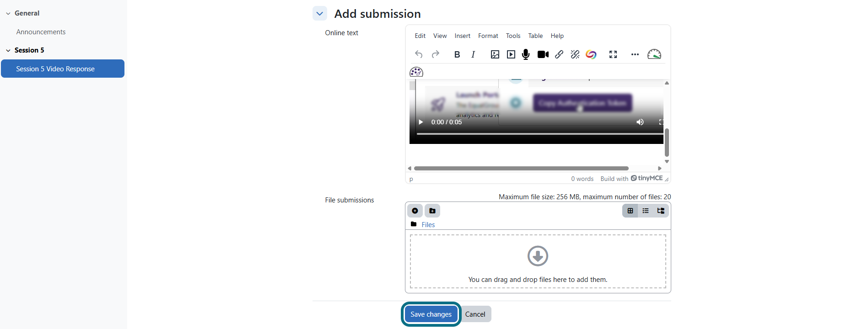This screenshot has height=329, width=868.
Task: Click the editor vertical scrollbar thumb
Action: (x=667, y=143)
